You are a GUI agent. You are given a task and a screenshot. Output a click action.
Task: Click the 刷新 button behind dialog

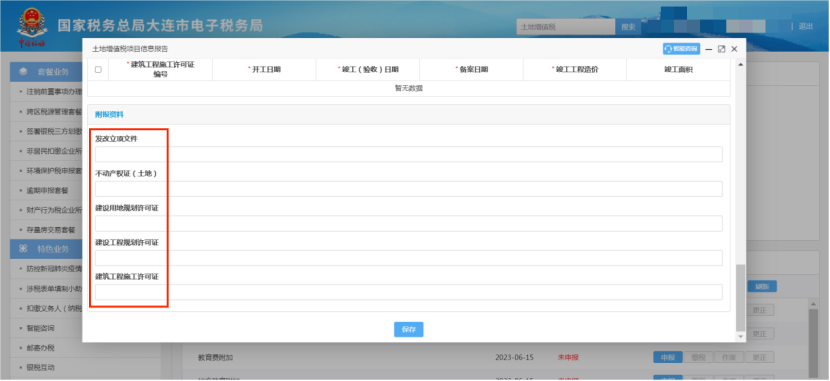tap(762, 286)
